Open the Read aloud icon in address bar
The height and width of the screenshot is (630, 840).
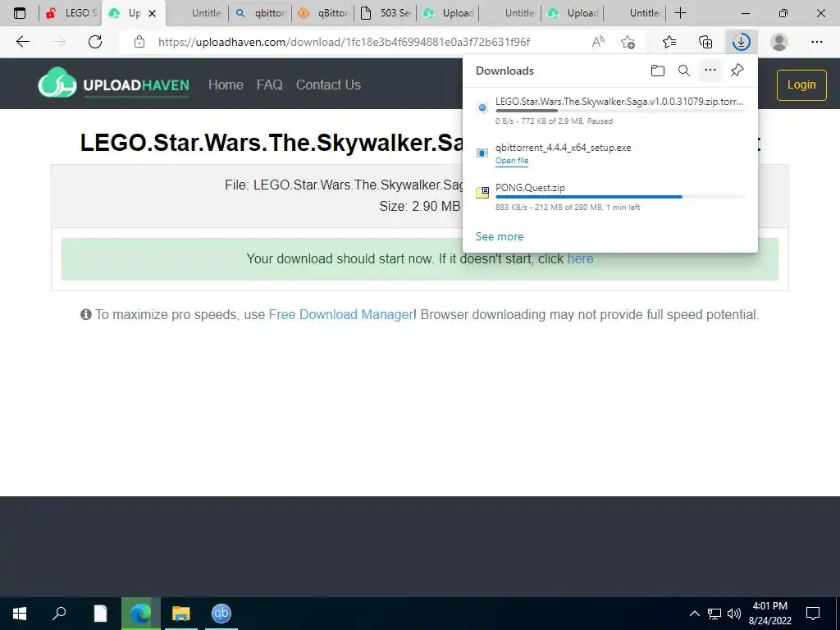coord(598,42)
